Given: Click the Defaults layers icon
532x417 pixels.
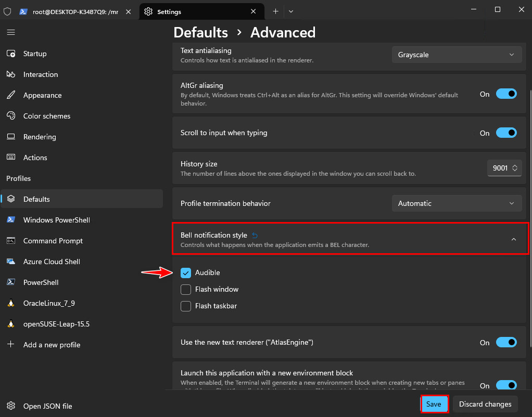Looking at the screenshot, I should (11, 199).
